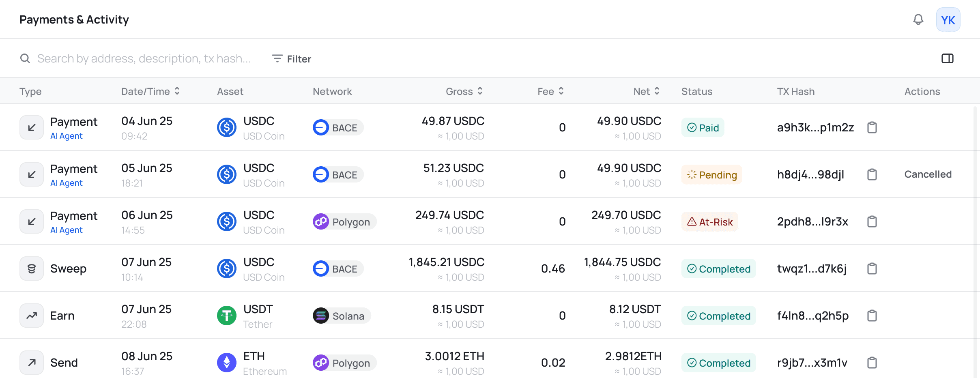This screenshot has height=378, width=980.
Task: Sort the table by Gross amount
Action: point(464,91)
